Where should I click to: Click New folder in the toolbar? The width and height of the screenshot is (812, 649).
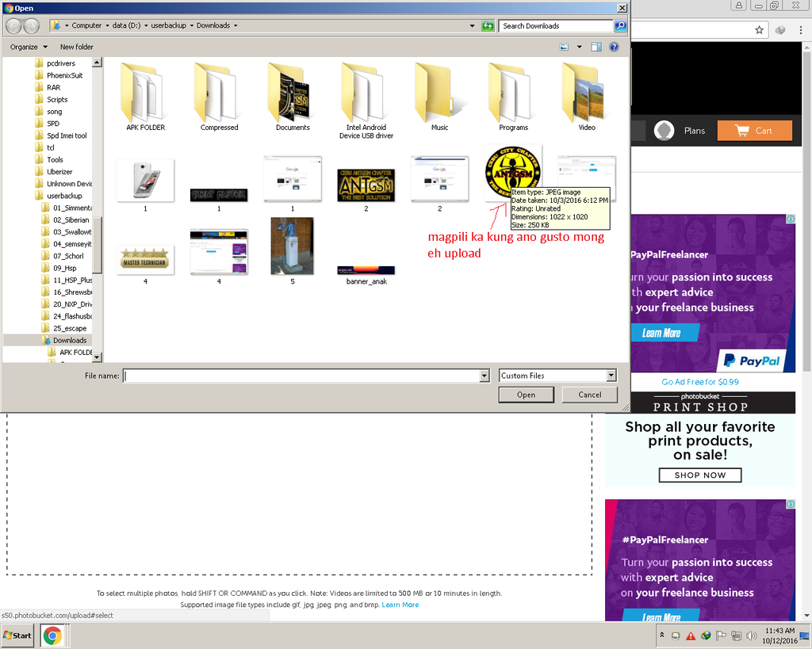[77, 47]
